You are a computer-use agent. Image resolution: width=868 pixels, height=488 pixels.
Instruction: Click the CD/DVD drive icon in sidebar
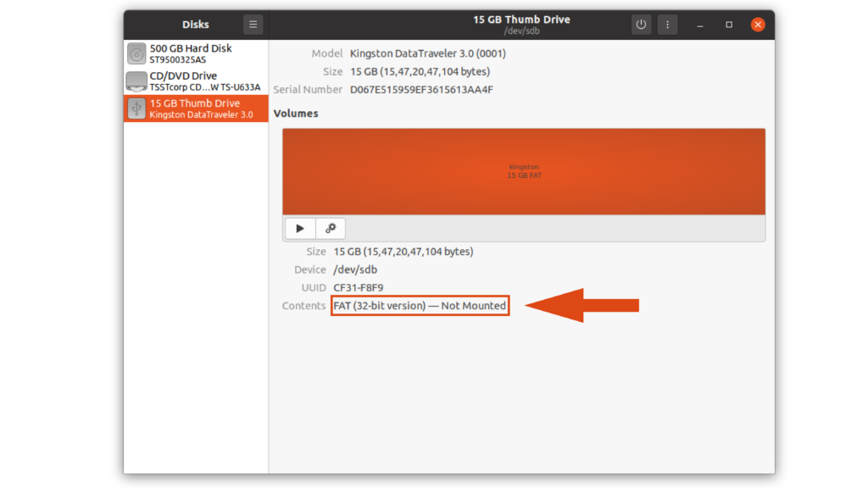136,81
